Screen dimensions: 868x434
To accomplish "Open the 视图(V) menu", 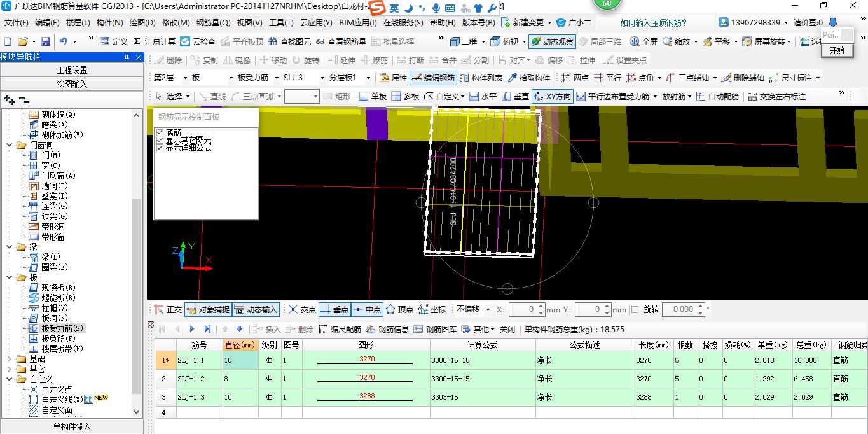I will click(x=249, y=22).
